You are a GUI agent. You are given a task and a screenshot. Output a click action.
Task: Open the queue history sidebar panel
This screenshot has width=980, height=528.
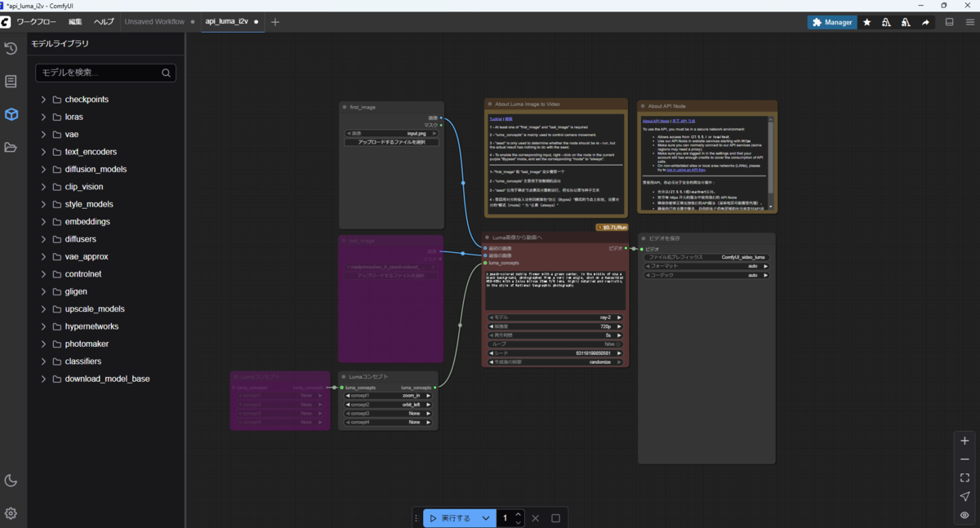point(11,48)
